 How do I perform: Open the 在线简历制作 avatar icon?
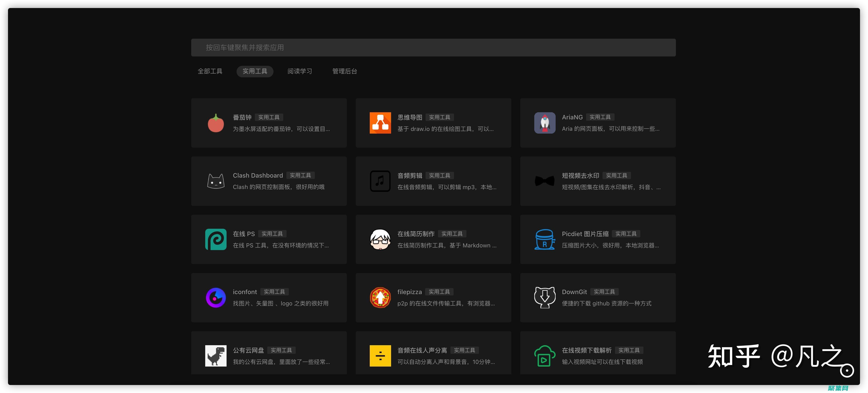pyautogui.click(x=380, y=239)
